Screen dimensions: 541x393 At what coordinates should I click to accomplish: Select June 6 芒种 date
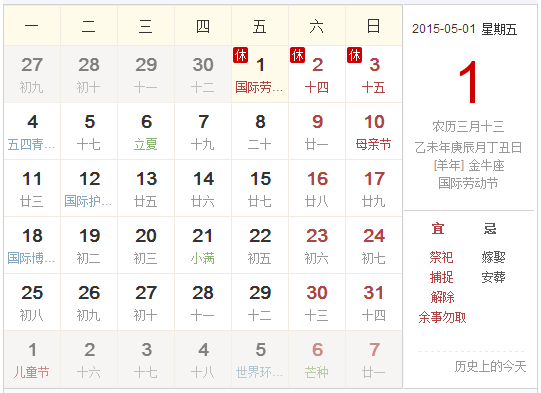[317, 359]
